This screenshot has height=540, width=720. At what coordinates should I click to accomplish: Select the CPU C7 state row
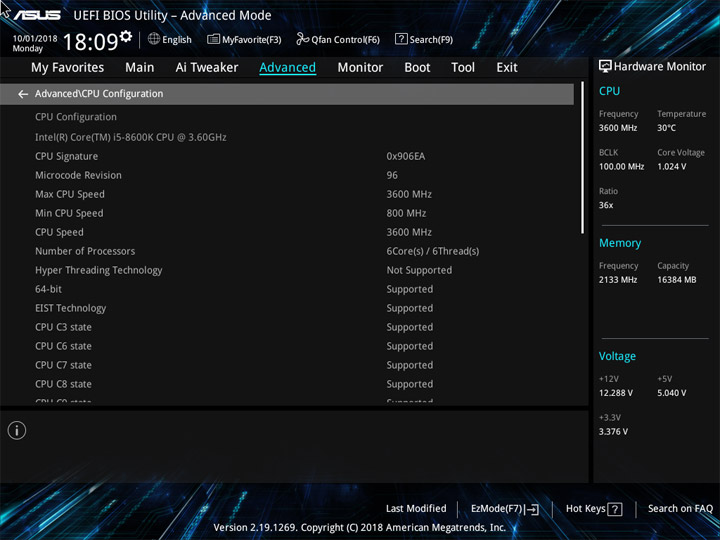point(287,365)
